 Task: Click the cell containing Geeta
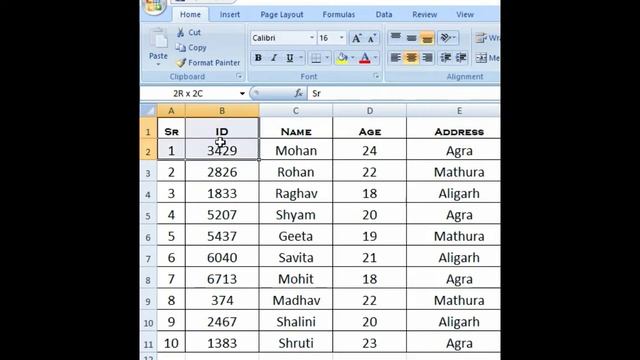(296, 236)
